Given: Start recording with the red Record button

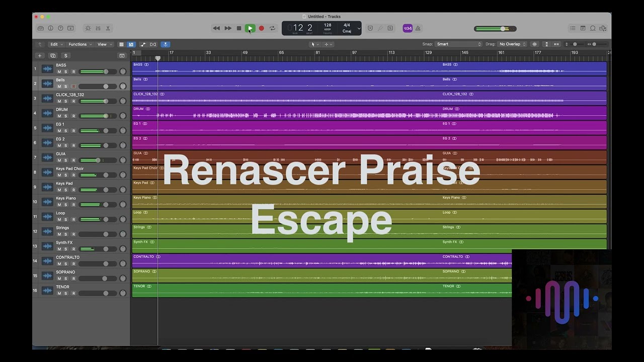Looking at the screenshot, I should click(261, 28).
